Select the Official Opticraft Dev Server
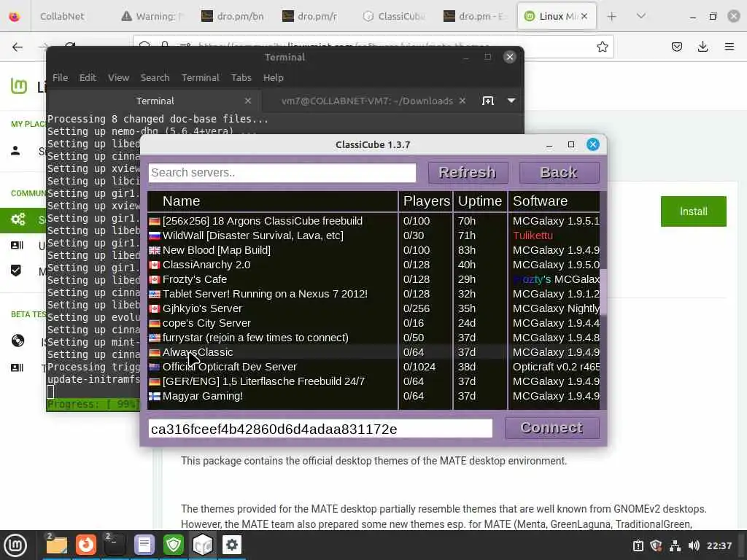Viewport: 747px width, 560px height. (x=373, y=367)
